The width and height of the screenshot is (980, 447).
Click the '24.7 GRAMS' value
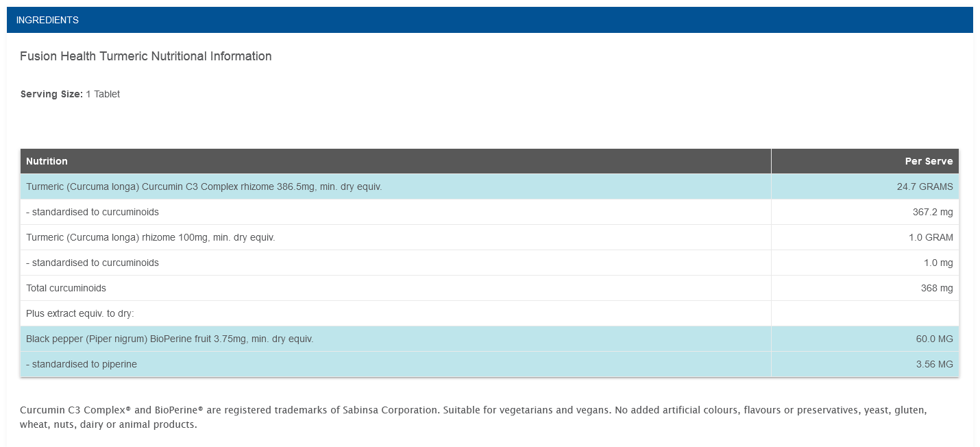pyautogui.click(x=924, y=186)
